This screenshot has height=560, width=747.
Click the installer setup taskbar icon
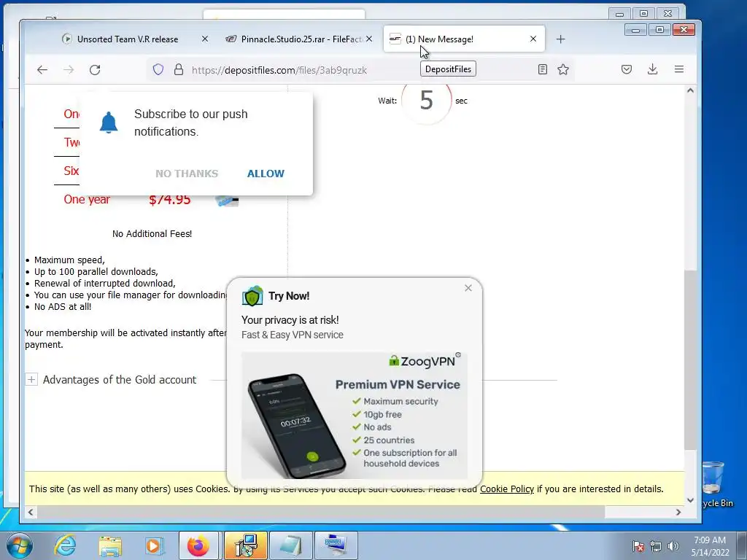point(245,545)
